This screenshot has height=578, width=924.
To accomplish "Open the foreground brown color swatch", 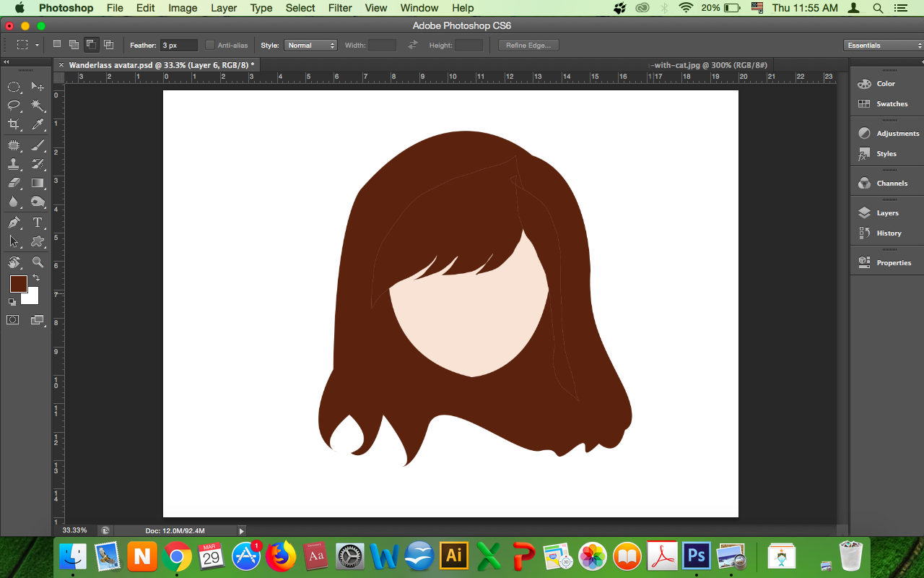I will click(18, 283).
